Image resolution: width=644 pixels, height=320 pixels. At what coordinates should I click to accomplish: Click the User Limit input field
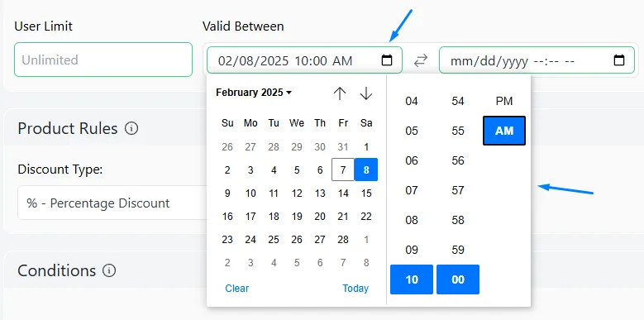(x=103, y=60)
